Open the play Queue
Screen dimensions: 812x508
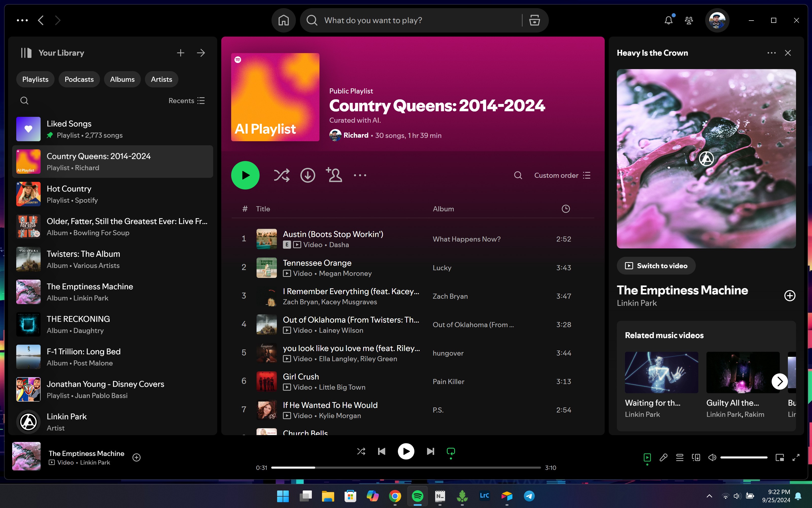click(680, 457)
